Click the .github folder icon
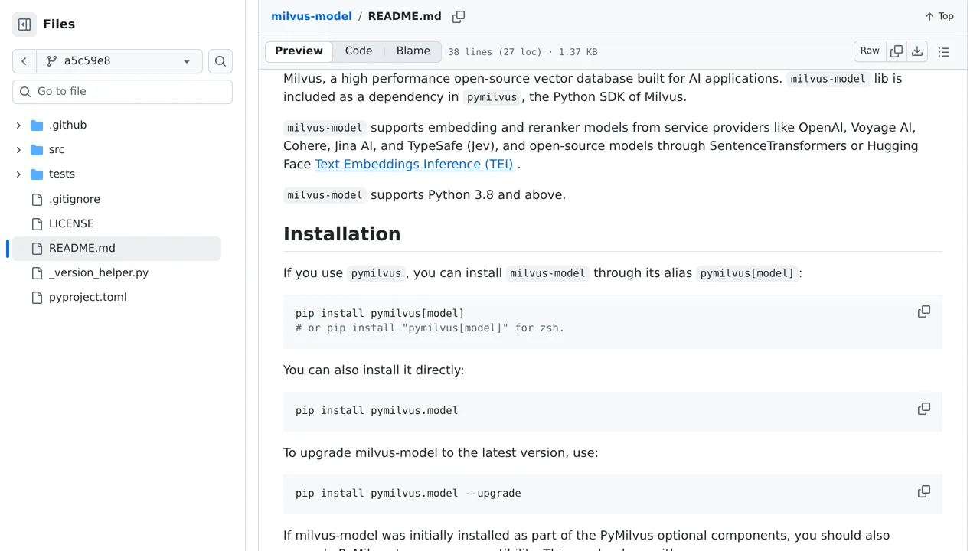Viewport: 980px width, 551px height. click(x=37, y=125)
